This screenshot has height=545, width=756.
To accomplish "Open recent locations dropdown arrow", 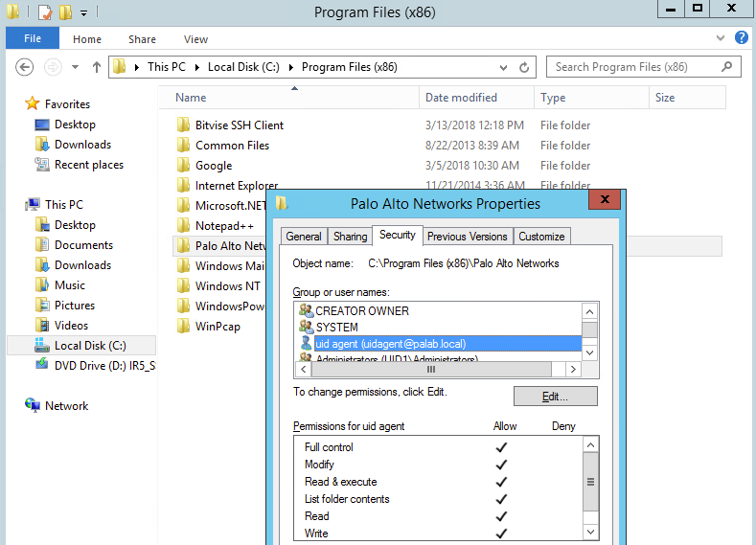I will click(x=75, y=67).
